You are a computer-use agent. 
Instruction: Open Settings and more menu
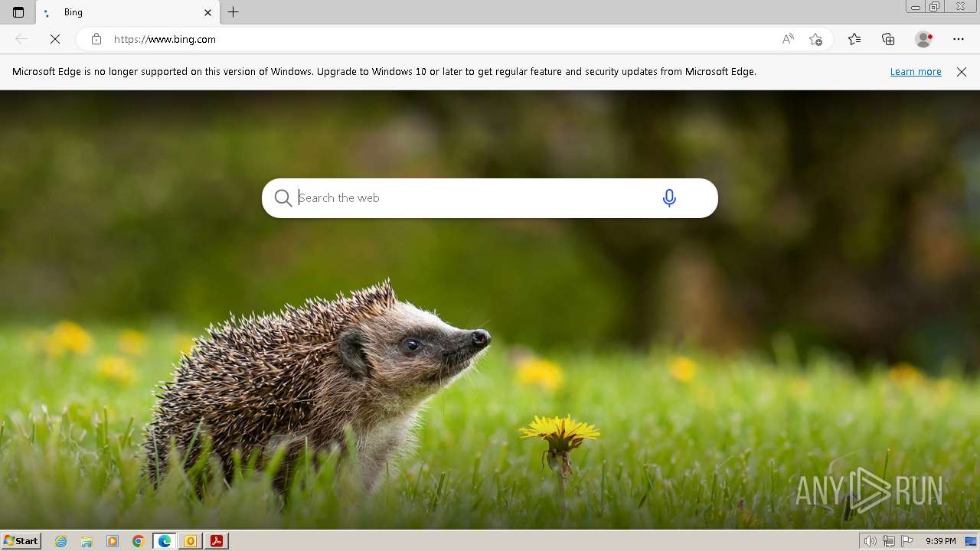[959, 39]
